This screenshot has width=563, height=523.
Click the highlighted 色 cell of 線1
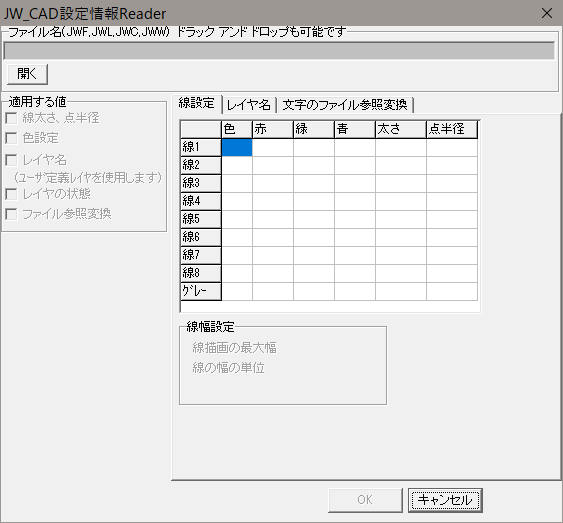point(237,148)
